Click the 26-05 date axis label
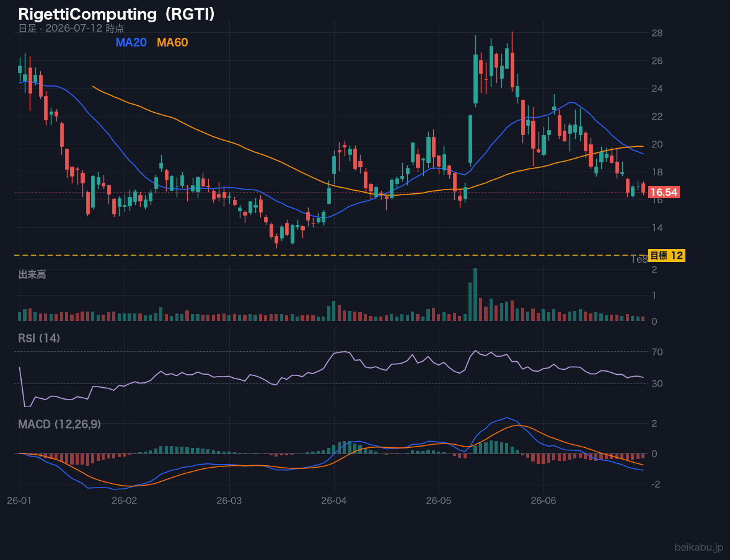 coord(439,501)
